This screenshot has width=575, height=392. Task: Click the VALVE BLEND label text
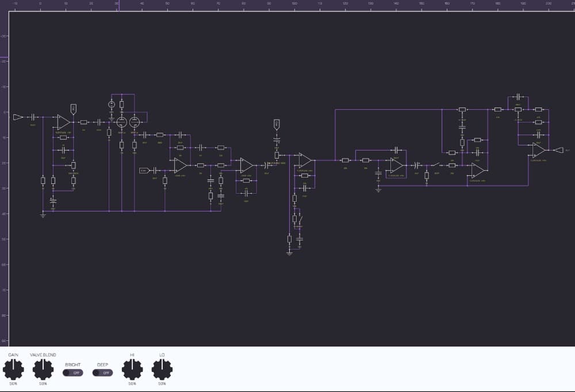[43, 355]
